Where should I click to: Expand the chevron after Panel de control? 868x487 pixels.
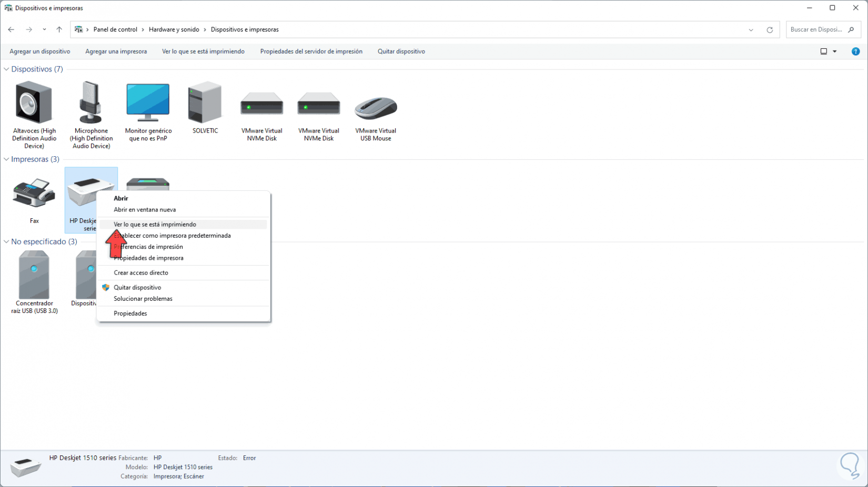[x=143, y=30]
